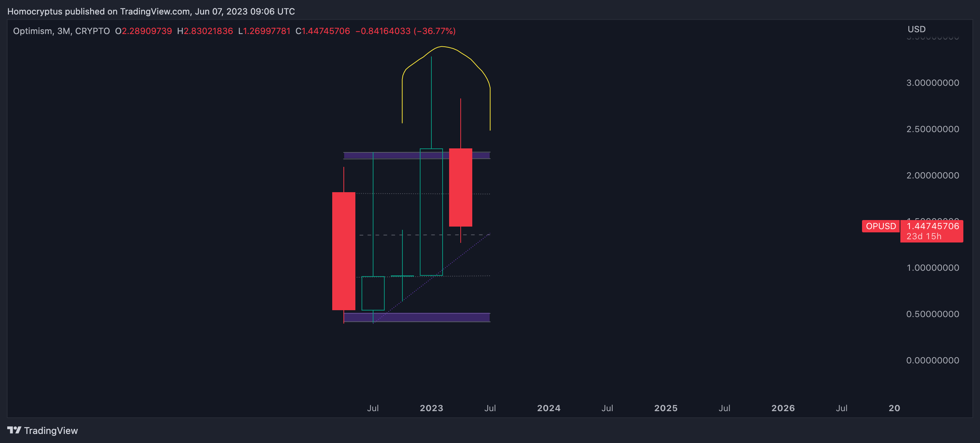This screenshot has height=443, width=980.
Task: Click the 2026 label on time axis
Action: (x=783, y=408)
